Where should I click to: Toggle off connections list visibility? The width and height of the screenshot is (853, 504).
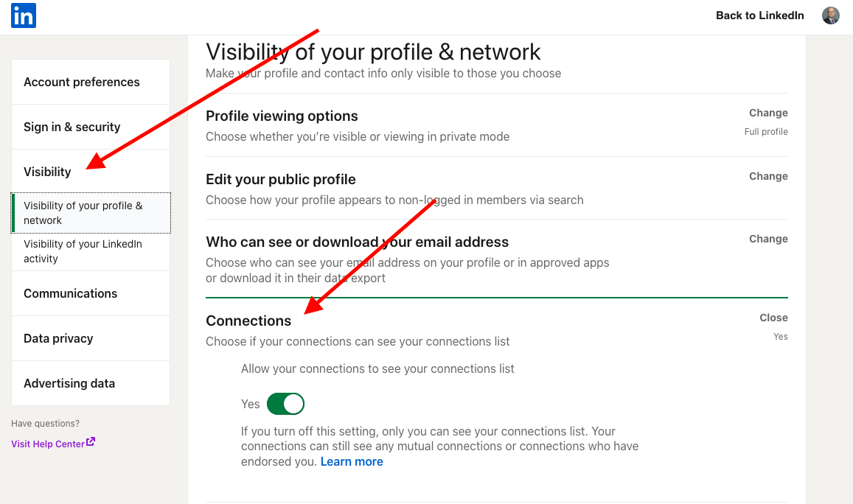coord(285,404)
